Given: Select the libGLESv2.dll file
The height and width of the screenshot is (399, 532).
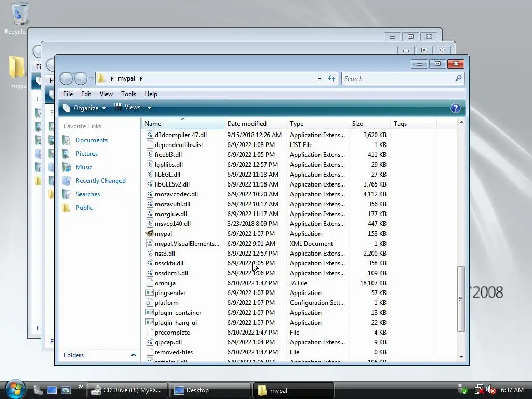Looking at the screenshot, I should click(x=172, y=184).
